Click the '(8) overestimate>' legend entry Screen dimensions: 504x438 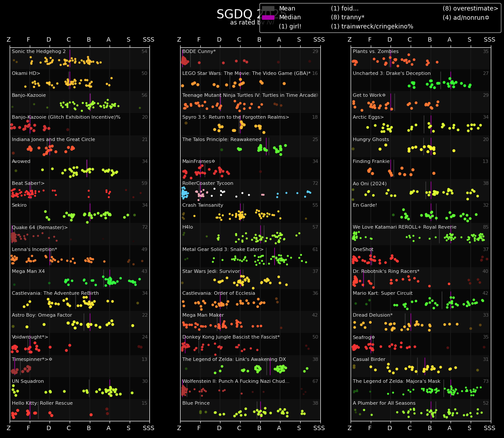pyautogui.click(x=470, y=9)
